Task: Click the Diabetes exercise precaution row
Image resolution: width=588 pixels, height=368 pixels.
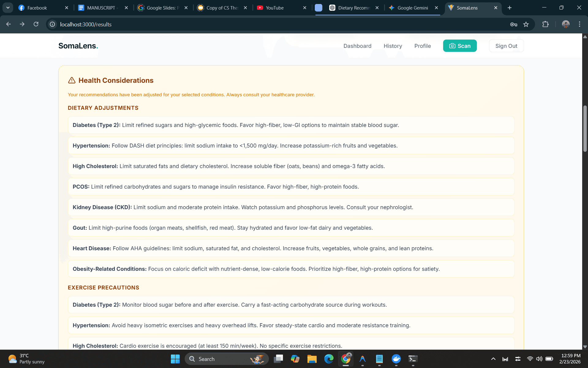Action: tap(291, 305)
